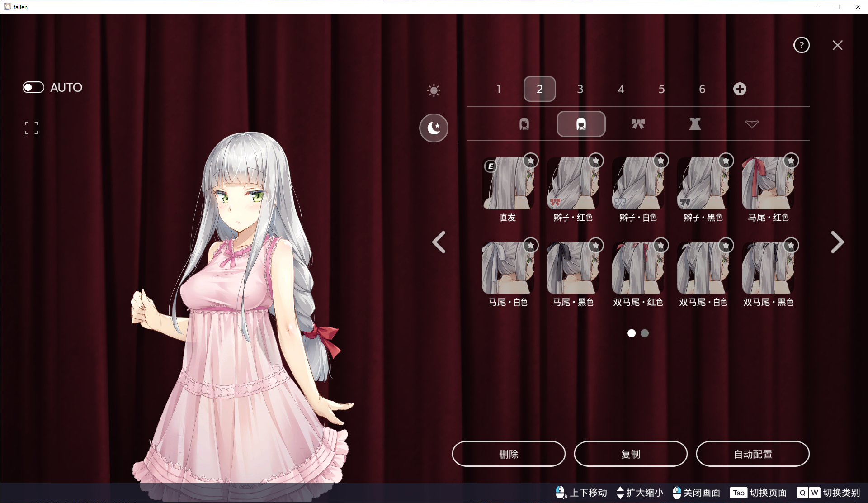Screen dimensions: 868x503
Task: Favorite 辫子·白色 with its star
Action: coord(661,161)
